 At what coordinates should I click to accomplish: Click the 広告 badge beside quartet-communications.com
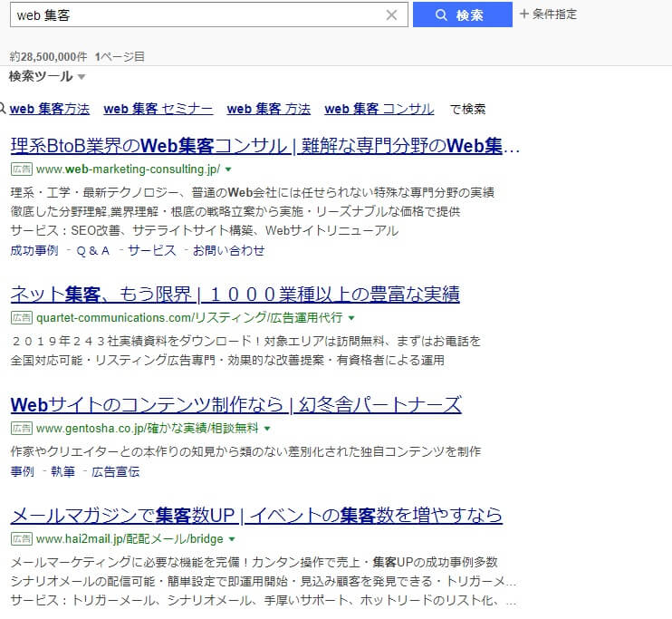[22, 318]
